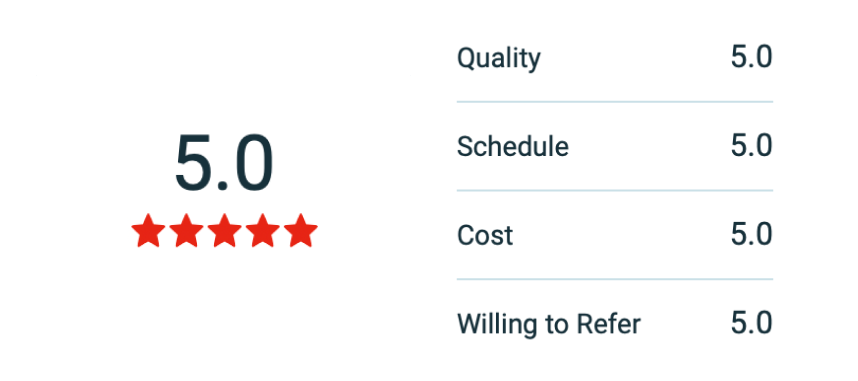Click the Willing to Refer 5.0 score
The image size is (858, 381).
(x=751, y=324)
